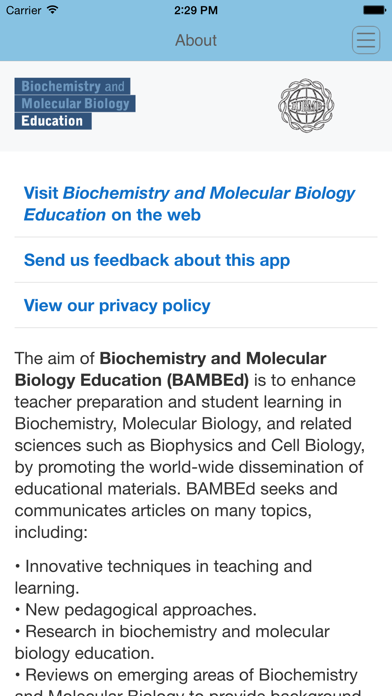The image size is (392, 696).
Task: Select the Innovative techniques in teaching bullet
Action: point(163,577)
